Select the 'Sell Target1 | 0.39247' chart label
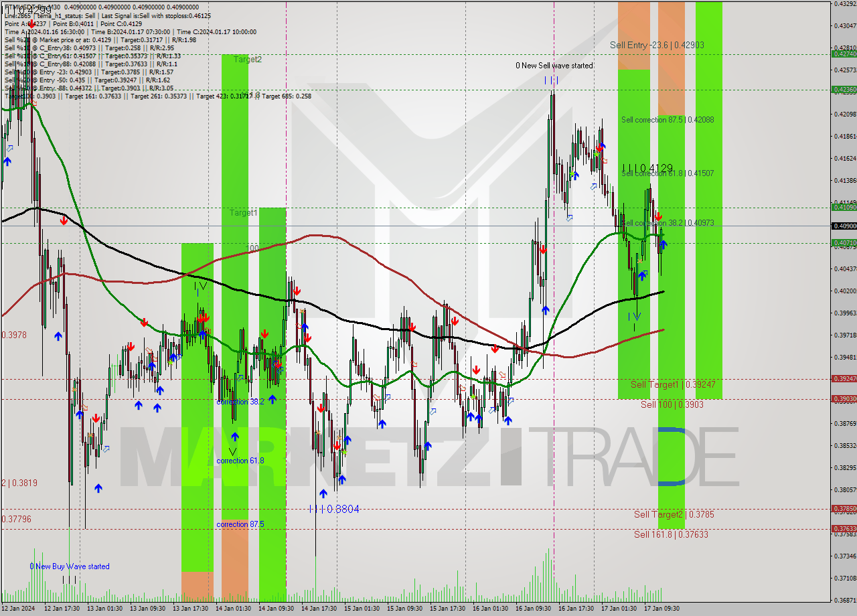This screenshot has height=616, width=857. (x=673, y=385)
